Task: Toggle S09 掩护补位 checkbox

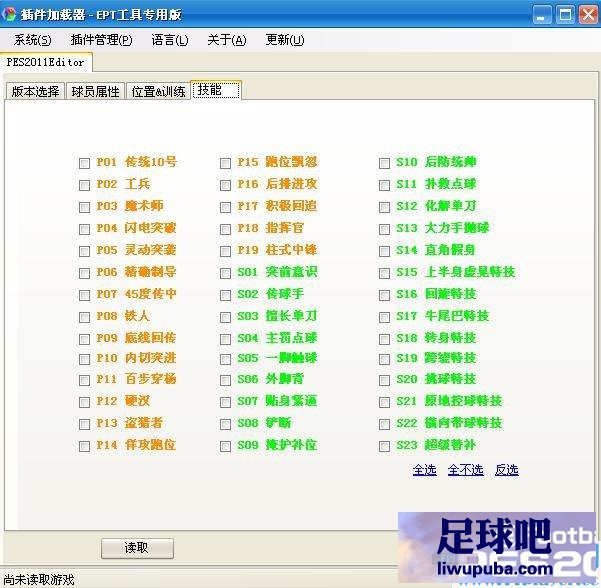Action: 225,446
